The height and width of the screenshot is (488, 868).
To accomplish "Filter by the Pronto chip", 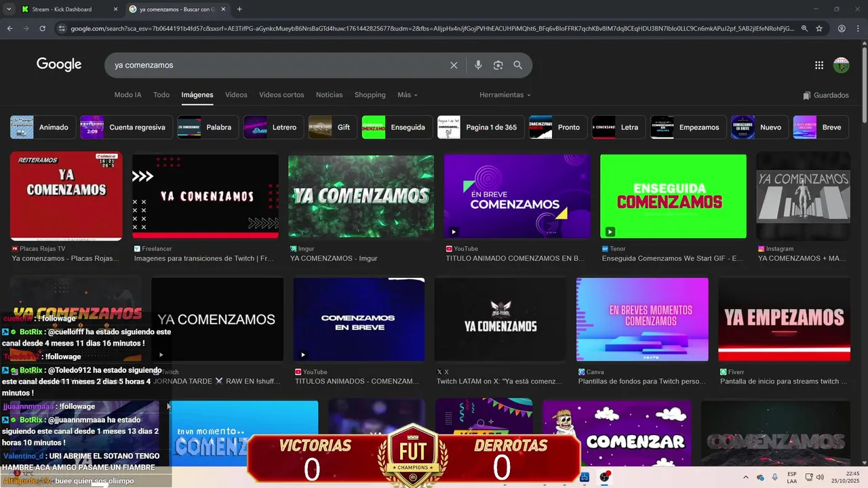I will click(557, 127).
